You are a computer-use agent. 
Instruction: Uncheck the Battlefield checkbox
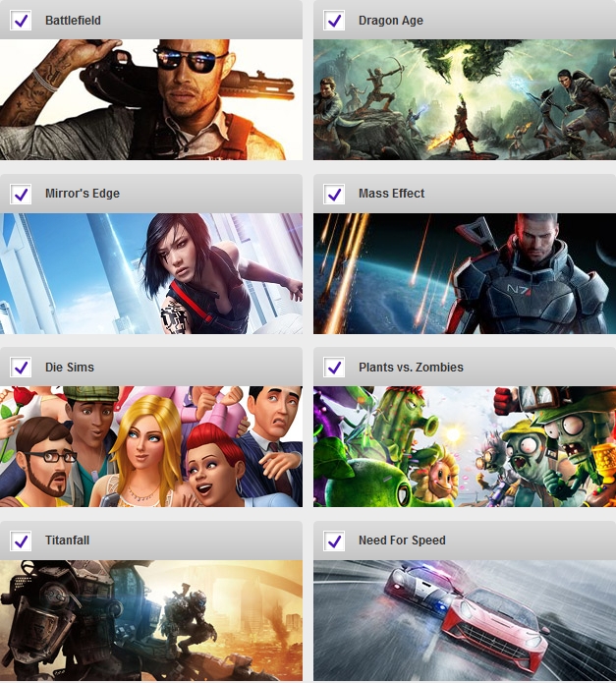coord(21,21)
